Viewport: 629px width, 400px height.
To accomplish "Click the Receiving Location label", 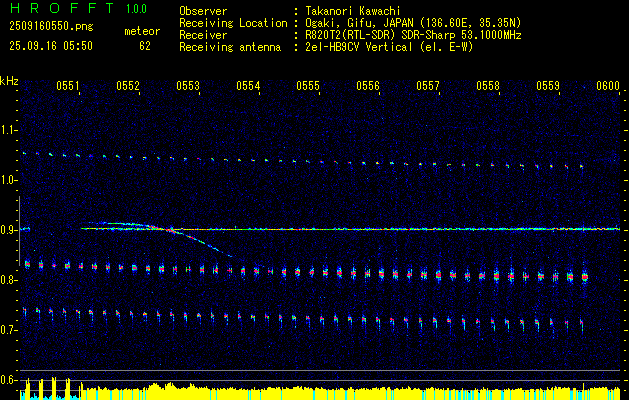I will click(x=233, y=23).
